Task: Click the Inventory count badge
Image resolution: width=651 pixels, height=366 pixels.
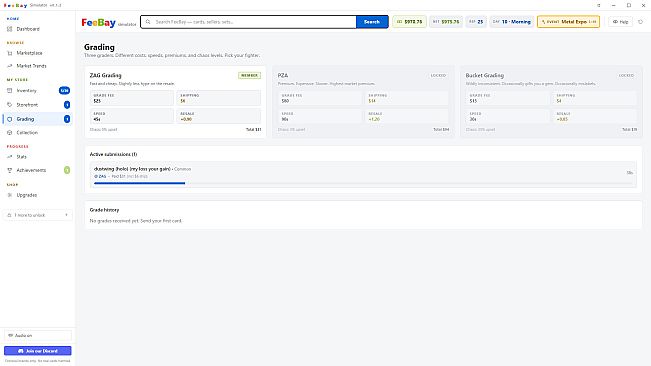Action: [64, 90]
